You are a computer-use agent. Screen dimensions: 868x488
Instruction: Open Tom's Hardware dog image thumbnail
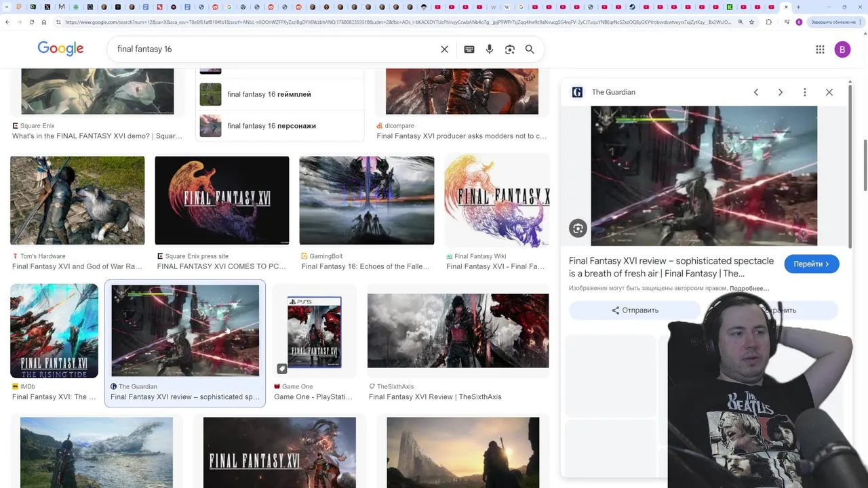tap(77, 200)
